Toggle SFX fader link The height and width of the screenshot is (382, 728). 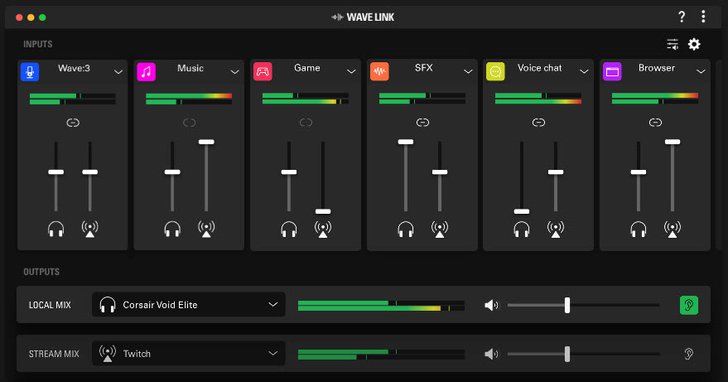(x=422, y=123)
